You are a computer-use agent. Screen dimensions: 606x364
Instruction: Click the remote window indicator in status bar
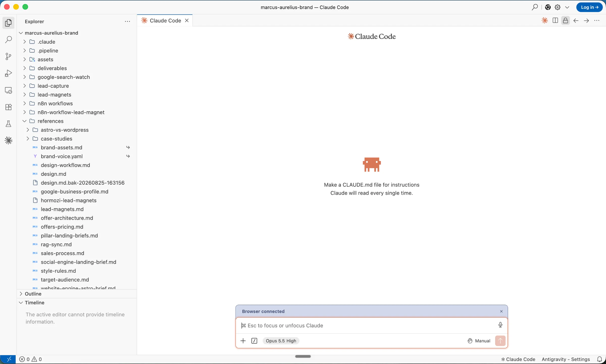pyautogui.click(x=8, y=359)
